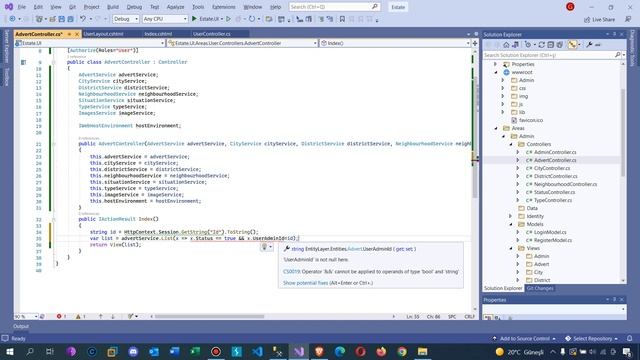Image resolution: width=640 pixels, height=360 pixels.
Task: Open the Windows Start button
Action: (9, 351)
